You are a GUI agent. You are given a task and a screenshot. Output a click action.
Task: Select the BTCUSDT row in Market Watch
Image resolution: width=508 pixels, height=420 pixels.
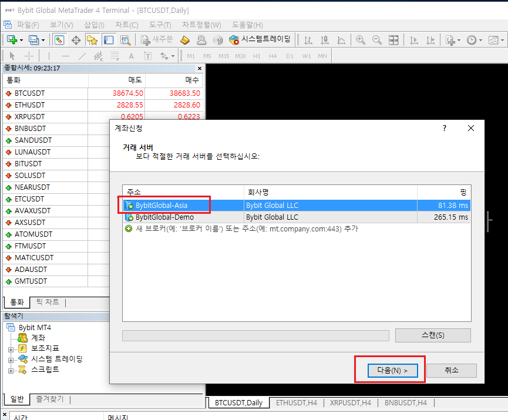pyautogui.click(x=103, y=93)
